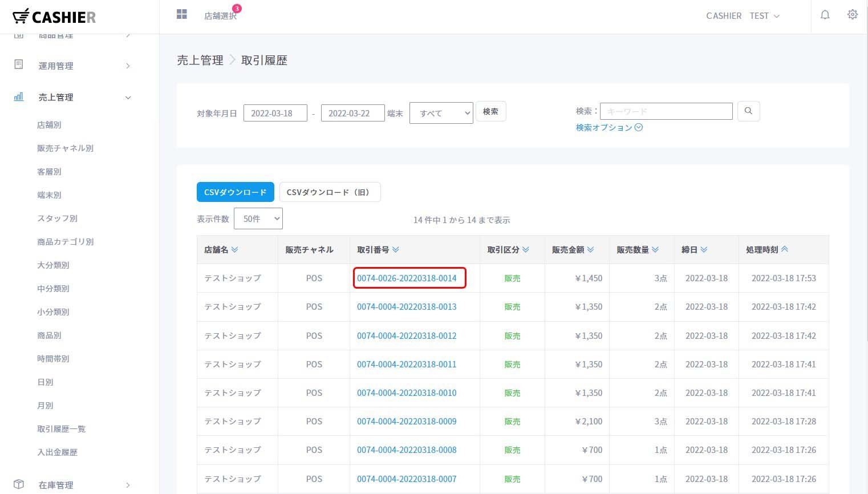This screenshot has width=868, height=494.
Task: Open 入出金履歴 in the sidebar
Action: [x=57, y=452]
